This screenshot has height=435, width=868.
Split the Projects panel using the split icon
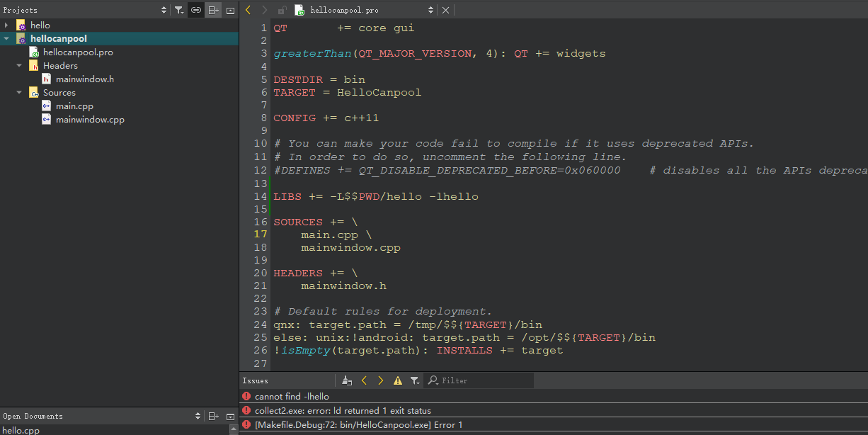(x=213, y=10)
